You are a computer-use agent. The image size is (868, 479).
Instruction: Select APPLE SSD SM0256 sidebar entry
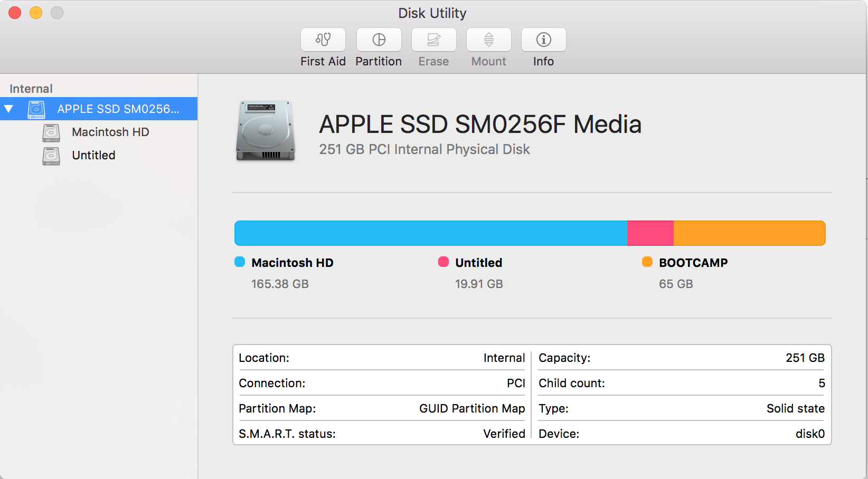118,109
